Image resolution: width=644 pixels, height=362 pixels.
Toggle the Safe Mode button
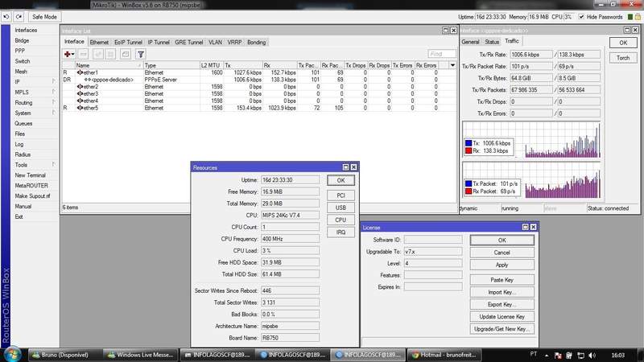click(x=44, y=17)
